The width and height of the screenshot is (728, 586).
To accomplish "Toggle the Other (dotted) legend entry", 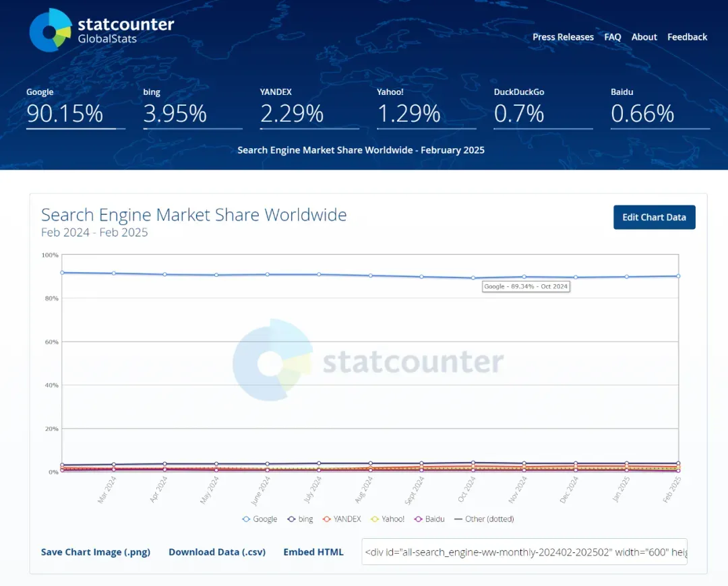I will [x=484, y=519].
